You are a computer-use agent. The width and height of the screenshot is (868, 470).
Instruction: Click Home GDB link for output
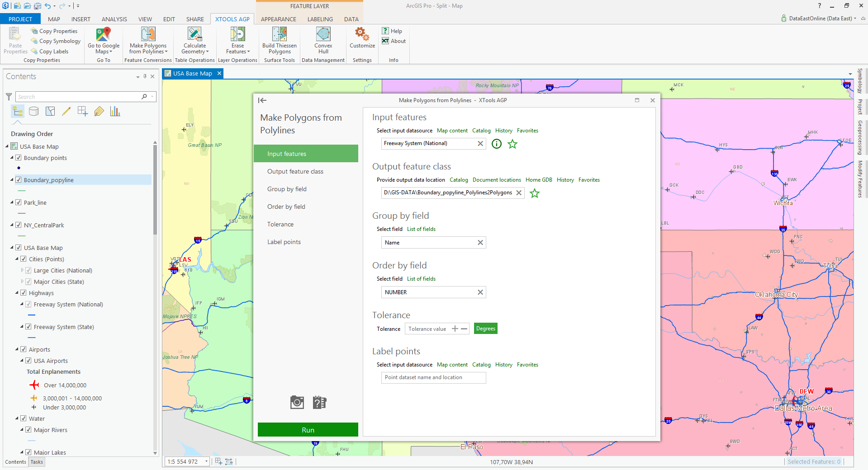pos(539,180)
